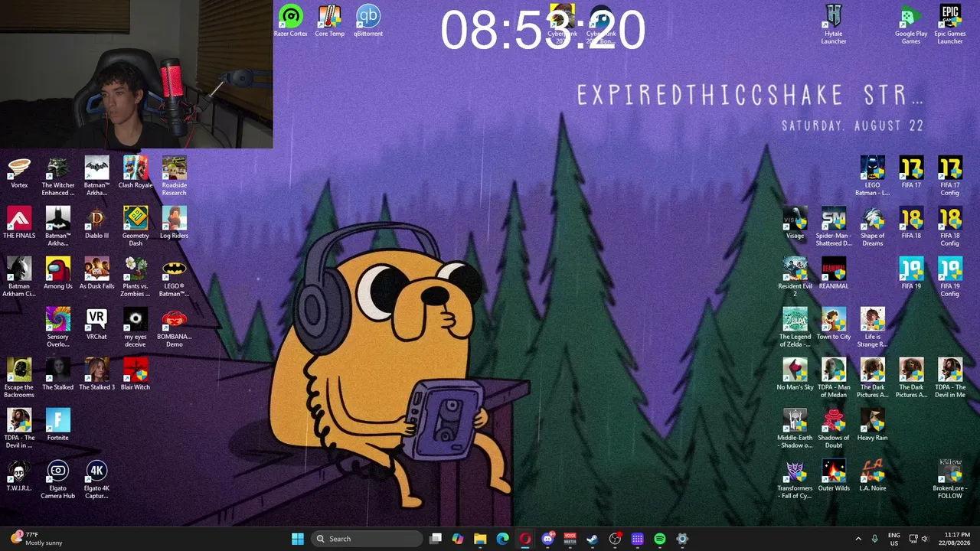Open File Explorer from the taskbar
The height and width of the screenshot is (551, 980).
click(480, 539)
